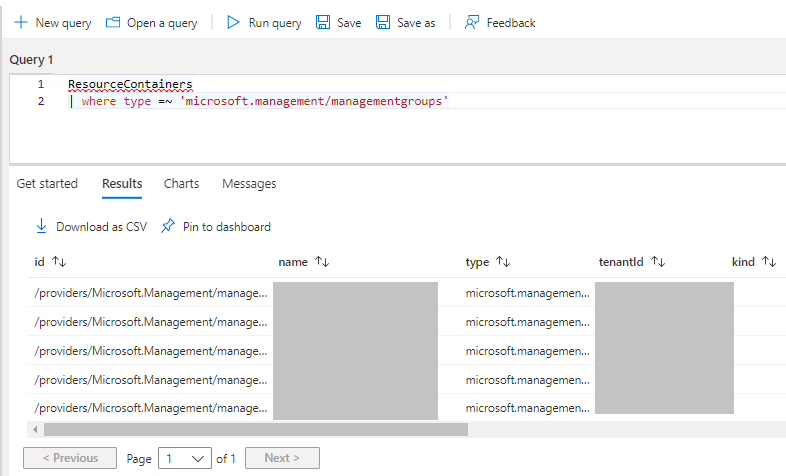The height and width of the screenshot is (476, 786).
Task: Click the Pin to dashboard pin icon
Action: [168, 226]
